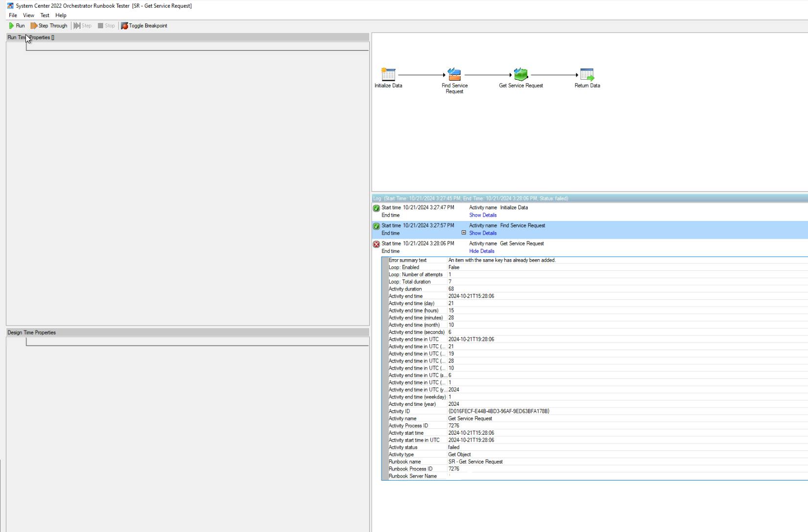Select the Initialize Data activity icon

click(388, 74)
